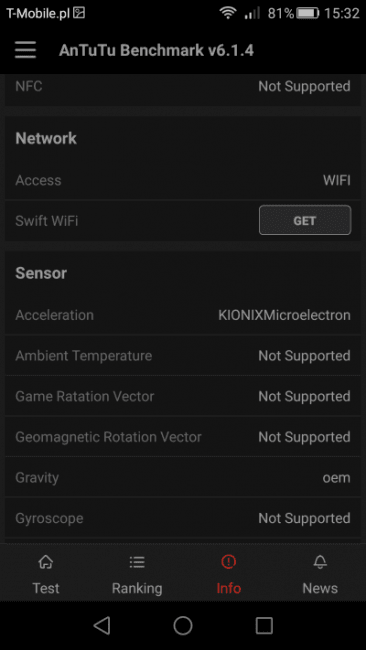Screen dimensions: 366x650
Task: Select the Gravity sensor row
Action: [183, 478]
